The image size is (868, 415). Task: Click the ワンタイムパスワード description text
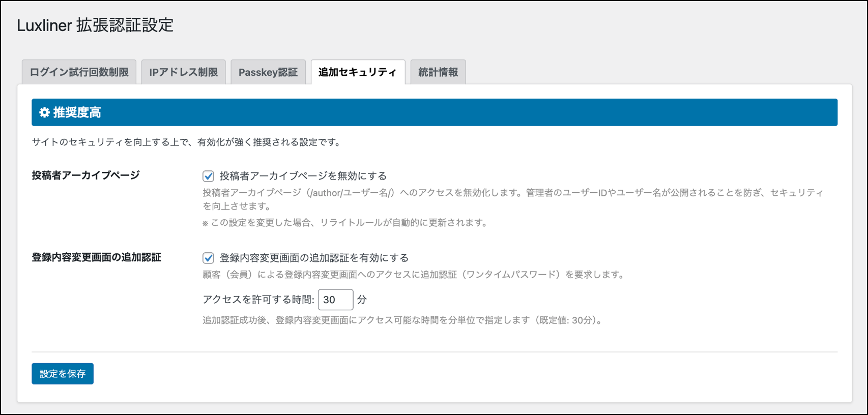pyautogui.click(x=413, y=275)
